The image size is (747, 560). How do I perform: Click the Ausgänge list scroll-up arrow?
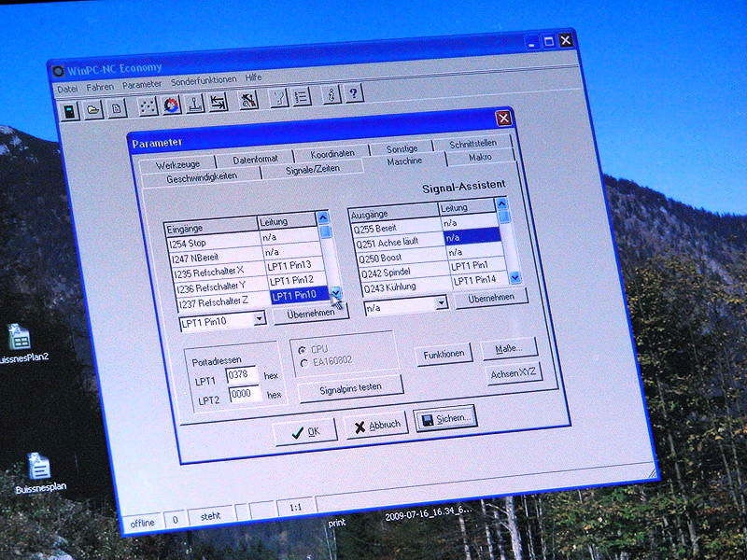[x=501, y=204]
